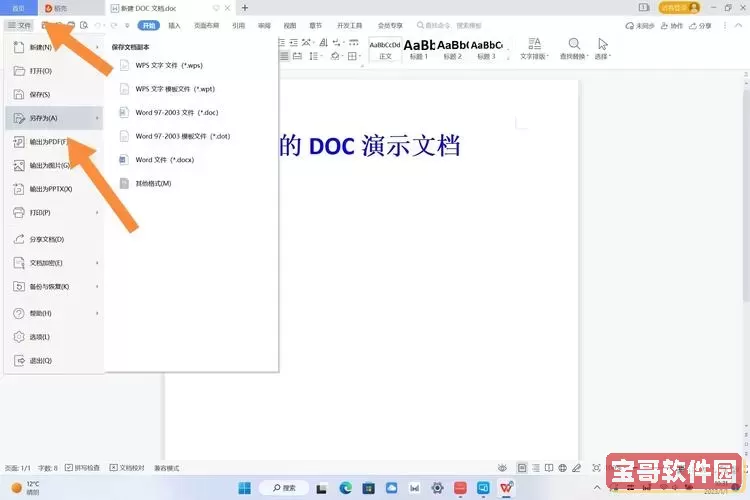Choose 打开(O) in the file menu
The width and height of the screenshot is (750, 500).
point(54,71)
